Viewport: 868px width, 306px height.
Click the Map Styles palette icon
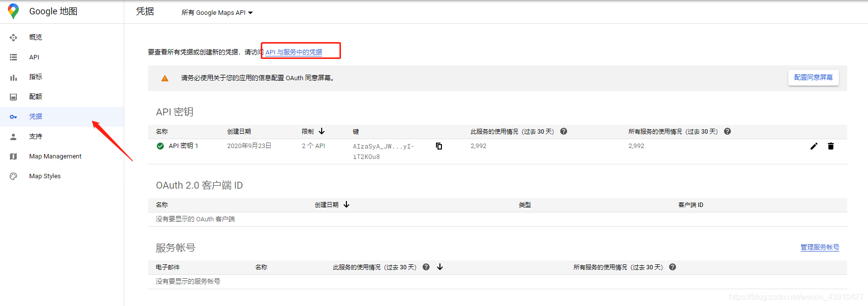(x=13, y=176)
